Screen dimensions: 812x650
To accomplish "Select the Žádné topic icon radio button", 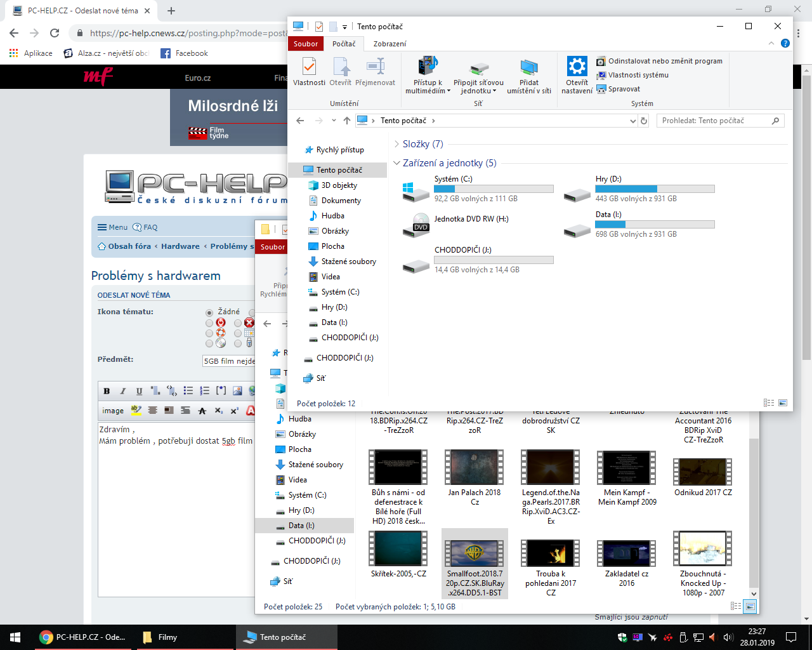I will coord(209,312).
